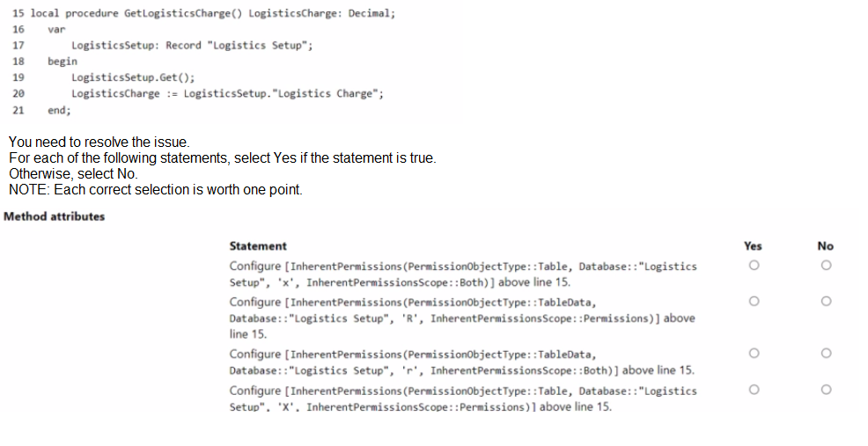Click line number 15 in the code
This screenshot has width=868, height=446.
(18, 13)
